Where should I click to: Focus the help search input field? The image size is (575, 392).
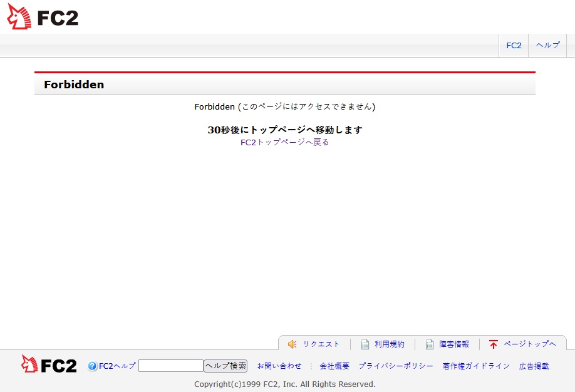tap(171, 366)
